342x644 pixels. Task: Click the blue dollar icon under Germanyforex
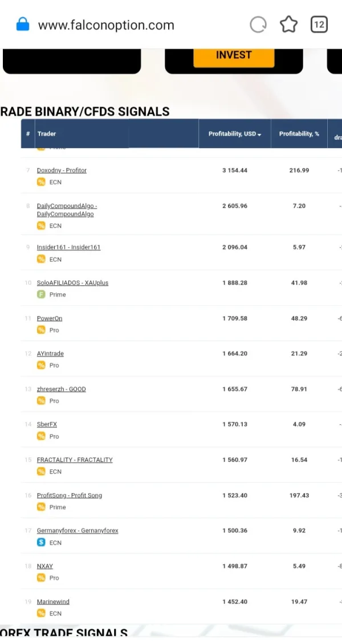coord(41,543)
